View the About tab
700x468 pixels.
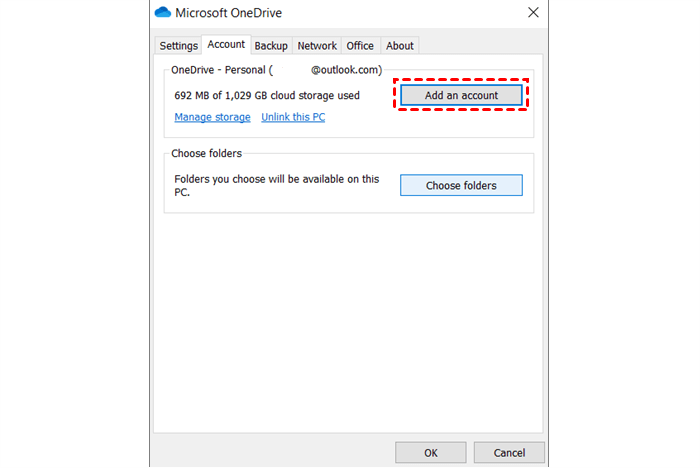[x=400, y=46]
